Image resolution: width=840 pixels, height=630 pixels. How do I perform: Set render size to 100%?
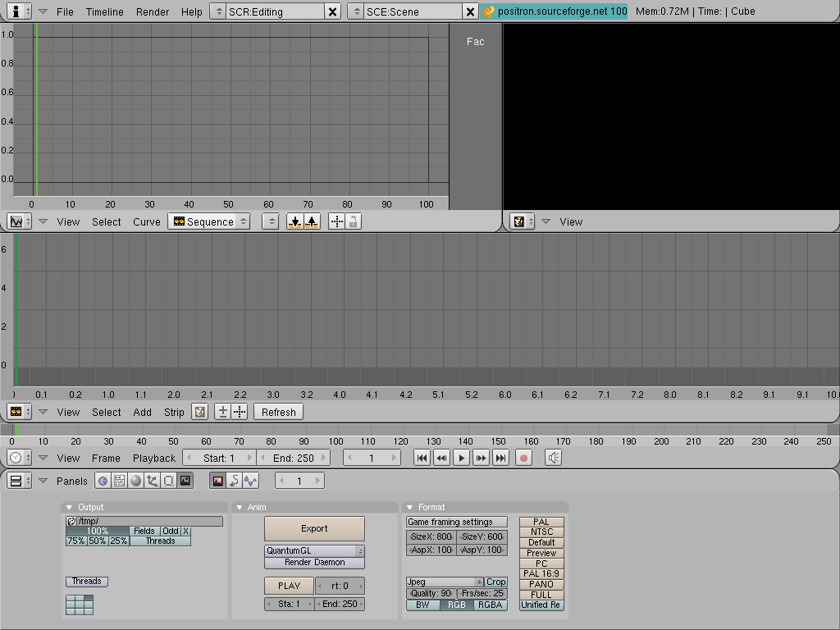(98, 531)
